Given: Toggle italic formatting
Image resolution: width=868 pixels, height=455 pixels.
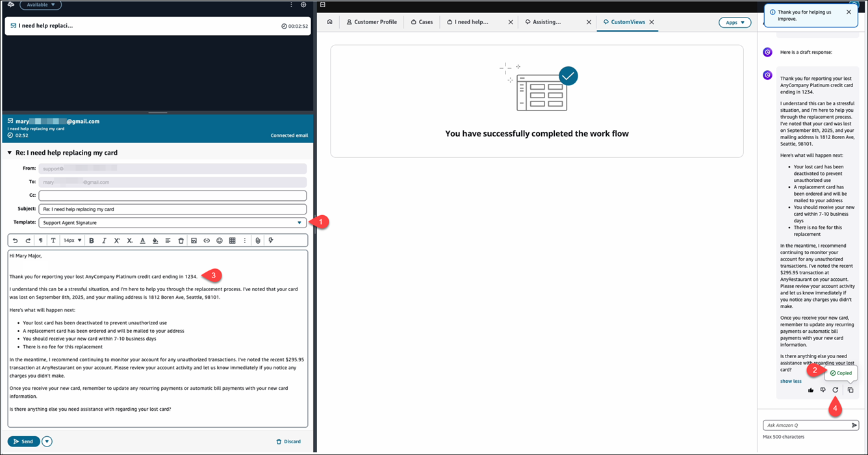Looking at the screenshot, I should (105, 240).
